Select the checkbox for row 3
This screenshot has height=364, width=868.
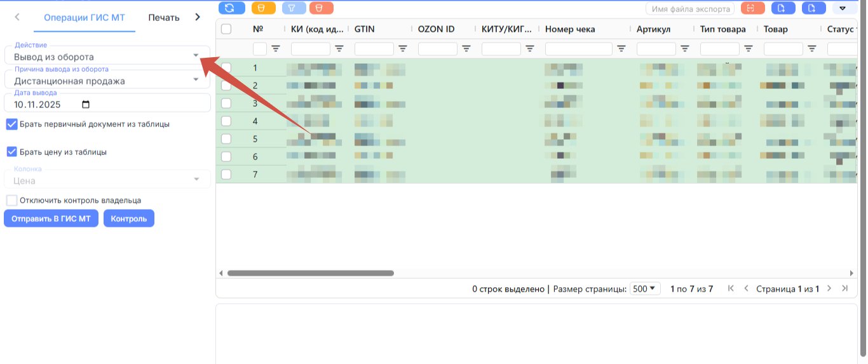[x=226, y=103]
